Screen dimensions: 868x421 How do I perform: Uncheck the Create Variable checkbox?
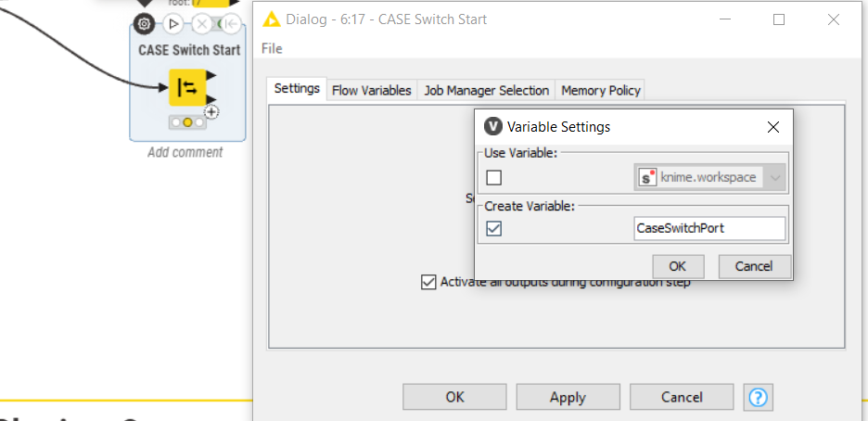[494, 228]
